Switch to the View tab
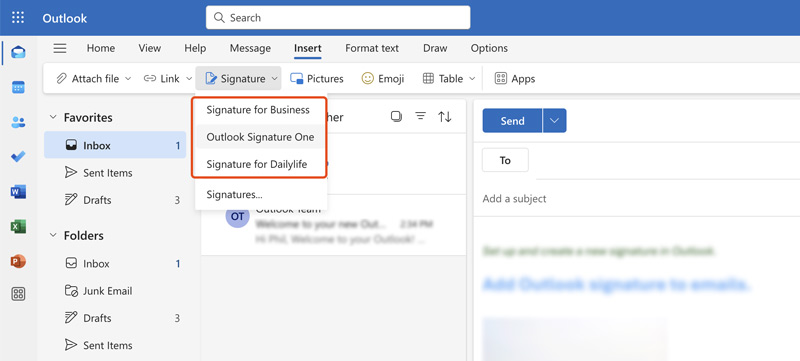Viewport: 800px width, 361px height. coord(149,48)
